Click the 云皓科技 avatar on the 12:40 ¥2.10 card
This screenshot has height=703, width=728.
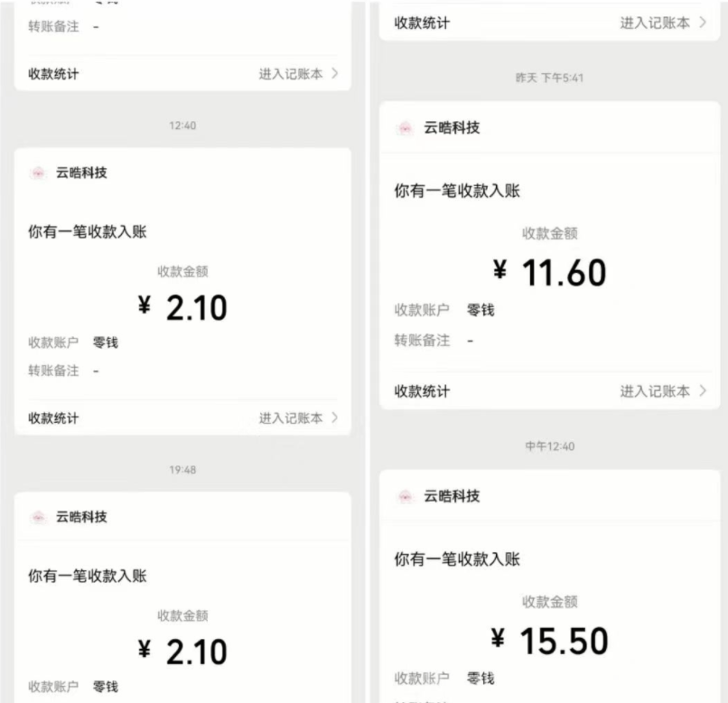tap(38, 173)
